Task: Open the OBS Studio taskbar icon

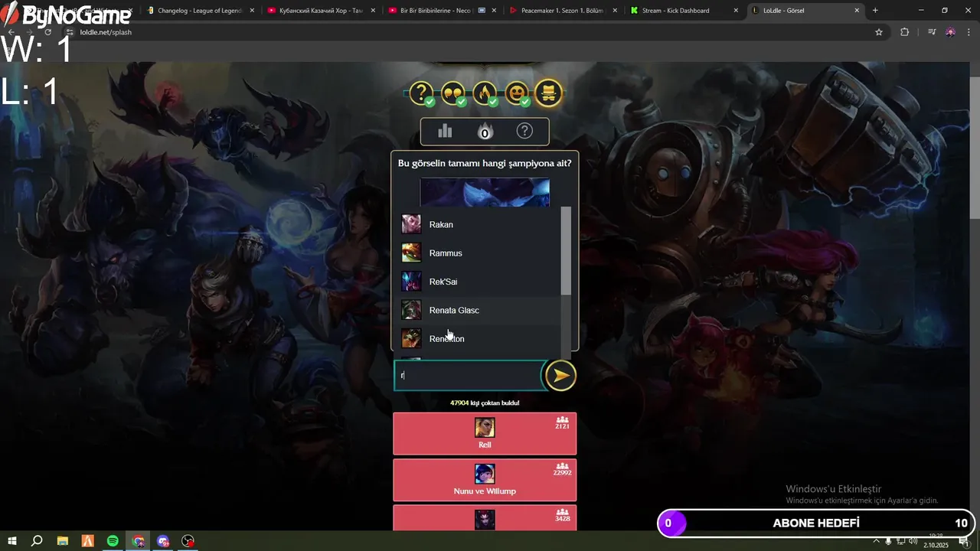Action: [x=188, y=541]
